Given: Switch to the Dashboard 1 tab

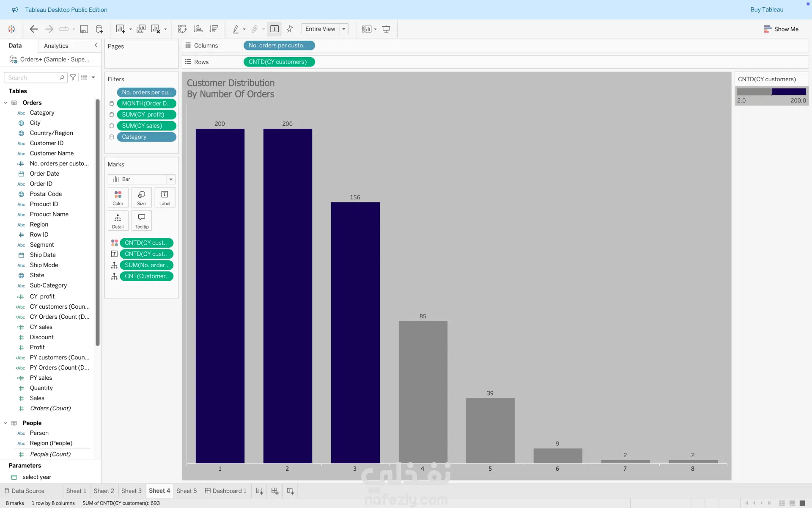Looking at the screenshot, I should [x=226, y=491].
